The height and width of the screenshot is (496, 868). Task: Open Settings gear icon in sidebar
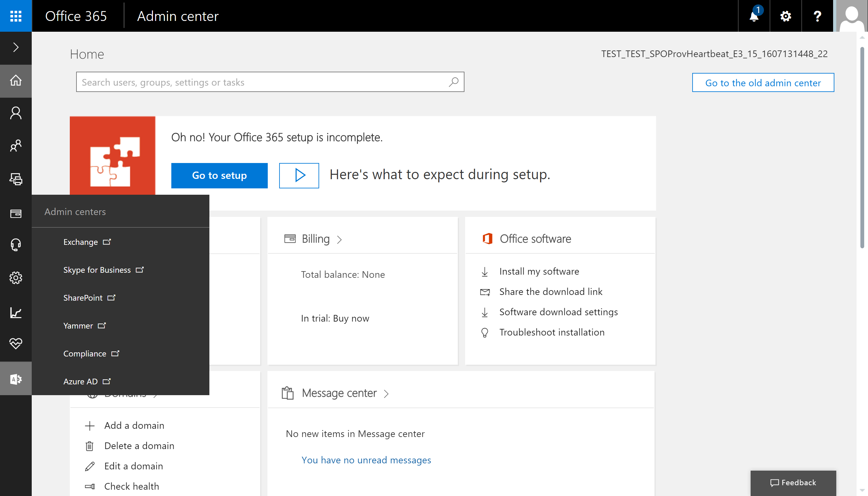pos(16,277)
